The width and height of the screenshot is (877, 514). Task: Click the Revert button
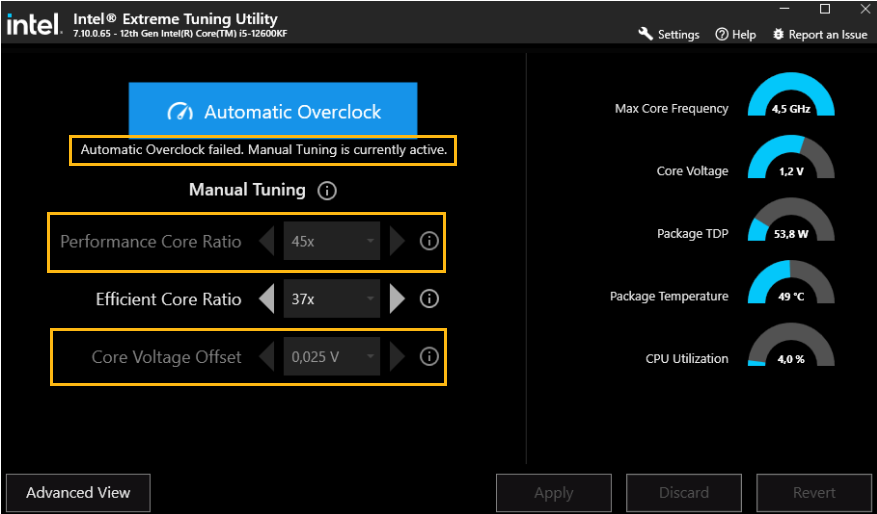coord(814,493)
